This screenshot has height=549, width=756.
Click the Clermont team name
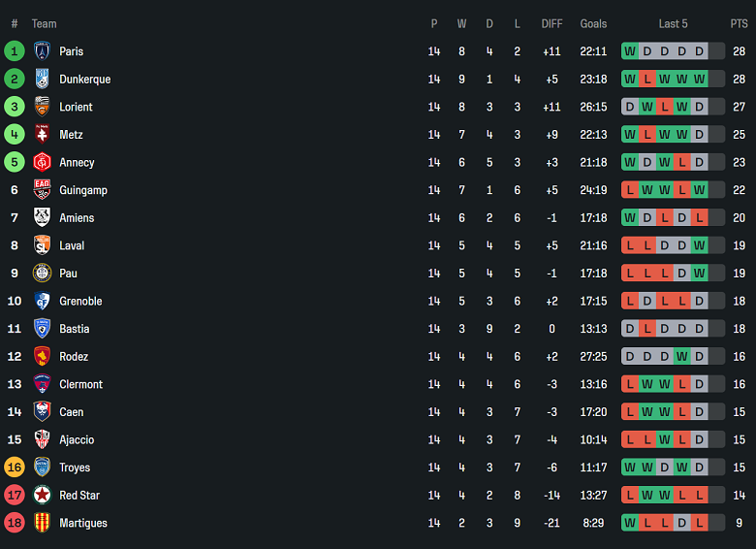tap(80, 384)
